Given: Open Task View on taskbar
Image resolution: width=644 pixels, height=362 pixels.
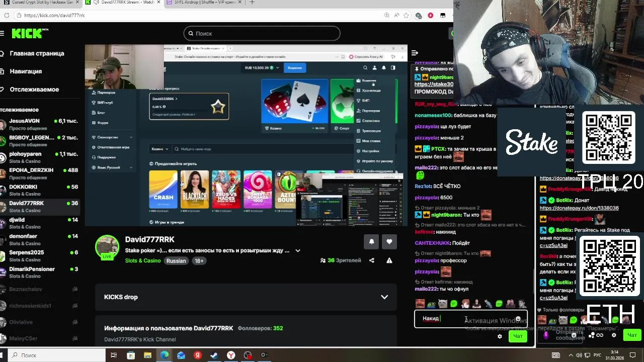Looking at the screenshot, I should 114,355.
